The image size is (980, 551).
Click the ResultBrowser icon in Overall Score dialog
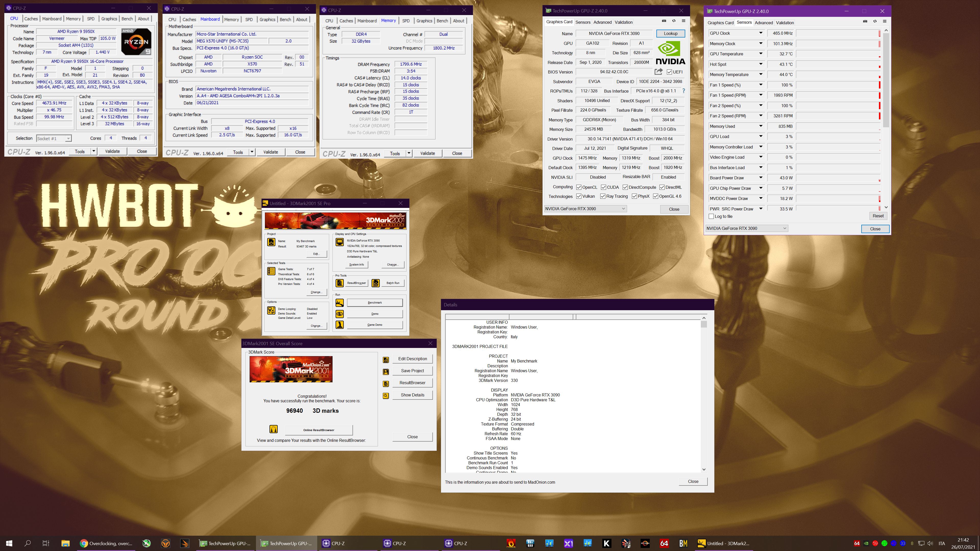pyautogui.click(x=386, y=384)
